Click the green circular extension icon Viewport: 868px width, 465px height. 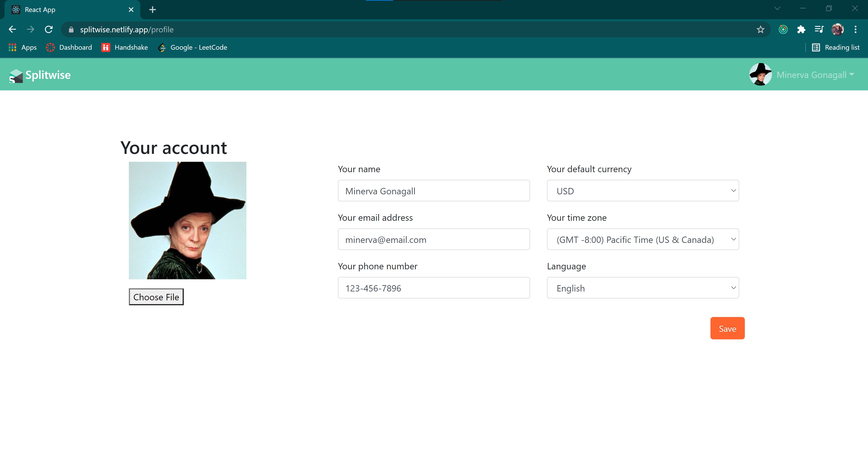coord(783,30)
